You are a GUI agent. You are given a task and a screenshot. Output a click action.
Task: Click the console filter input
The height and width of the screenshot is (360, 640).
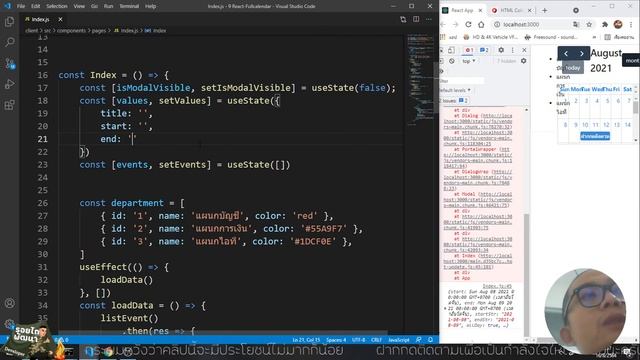click(462, 80)
